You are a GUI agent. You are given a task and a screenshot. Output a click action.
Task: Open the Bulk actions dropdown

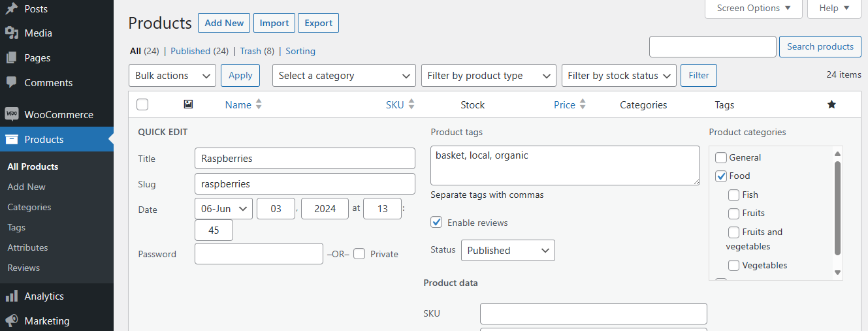172,76
